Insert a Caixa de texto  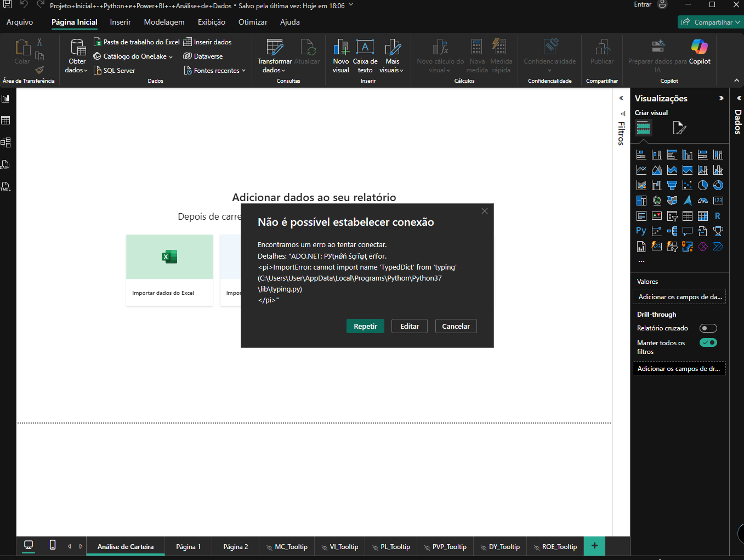tap(365, 56)
